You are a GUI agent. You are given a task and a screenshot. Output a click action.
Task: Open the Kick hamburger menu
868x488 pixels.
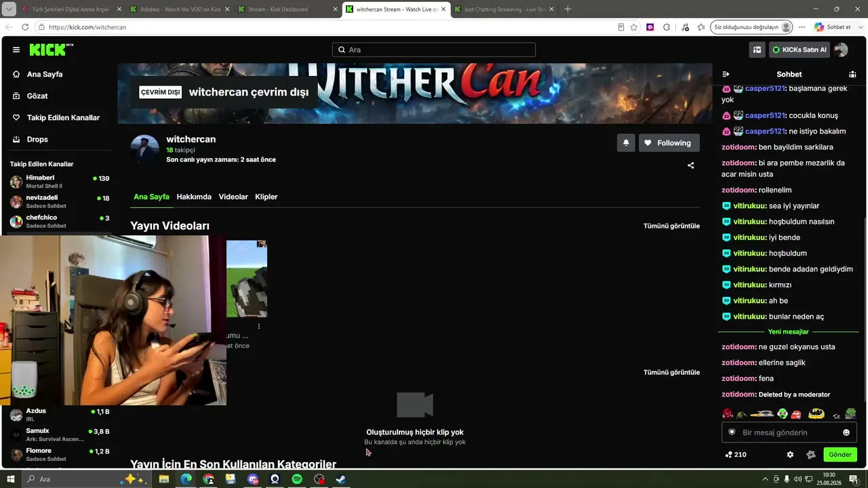(16, 49)
